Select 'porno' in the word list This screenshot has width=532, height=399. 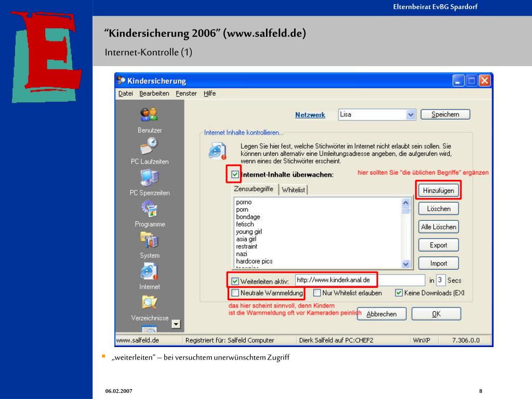[244, 202]
